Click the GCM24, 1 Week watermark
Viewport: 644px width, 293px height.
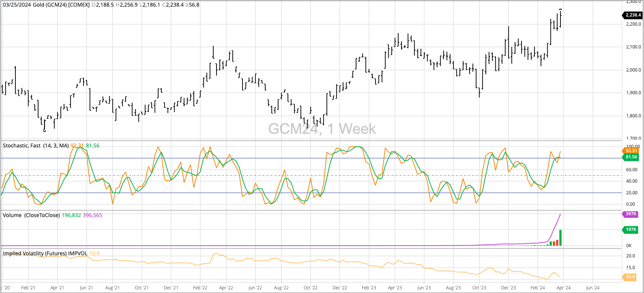click(322, 129)
